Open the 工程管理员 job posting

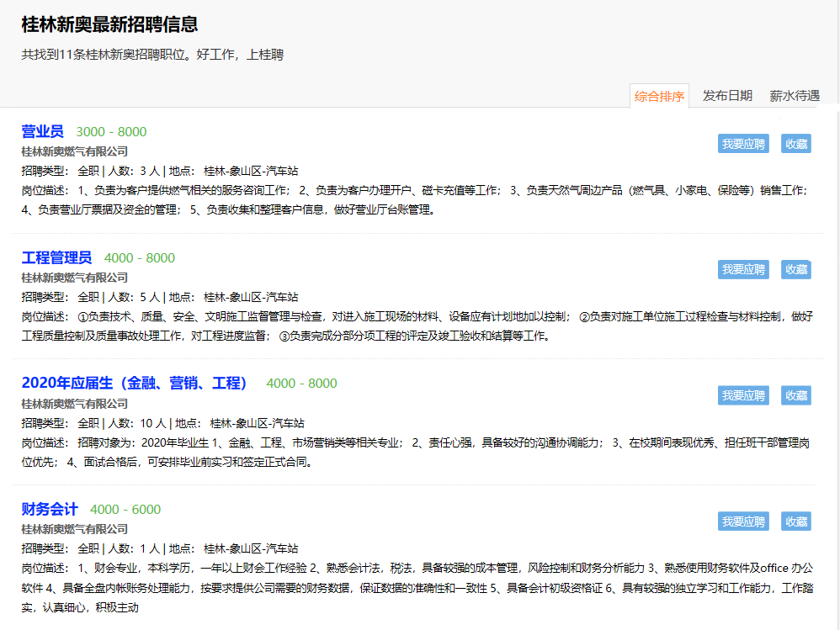(56, 257)
